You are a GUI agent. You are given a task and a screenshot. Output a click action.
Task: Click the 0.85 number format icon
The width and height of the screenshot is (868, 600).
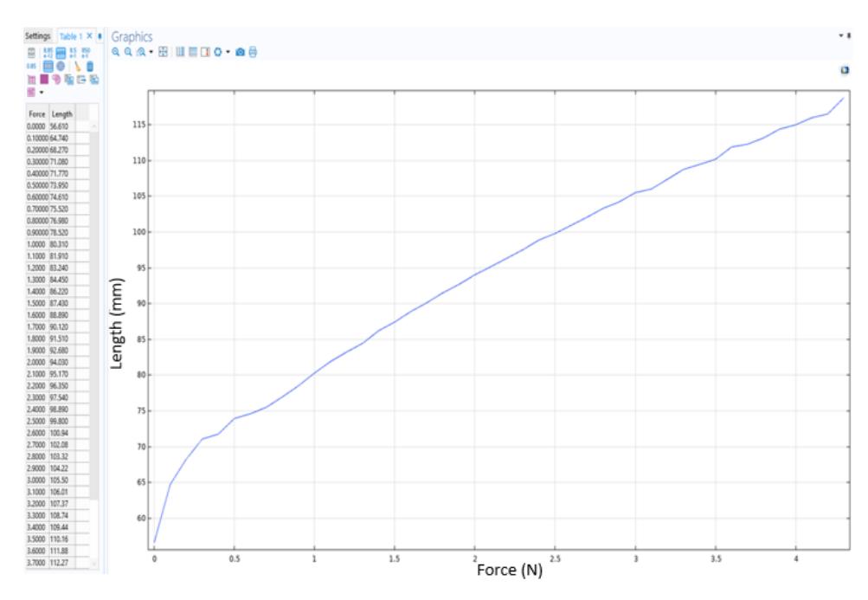[31, 66]
